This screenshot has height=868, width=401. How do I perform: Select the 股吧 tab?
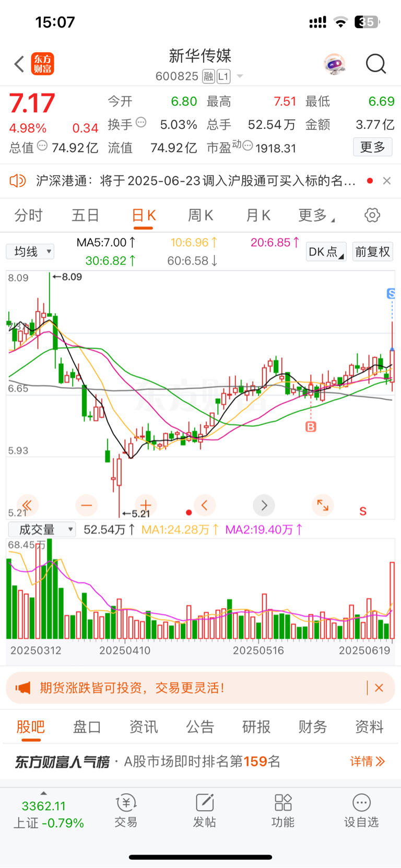(31, 727)
